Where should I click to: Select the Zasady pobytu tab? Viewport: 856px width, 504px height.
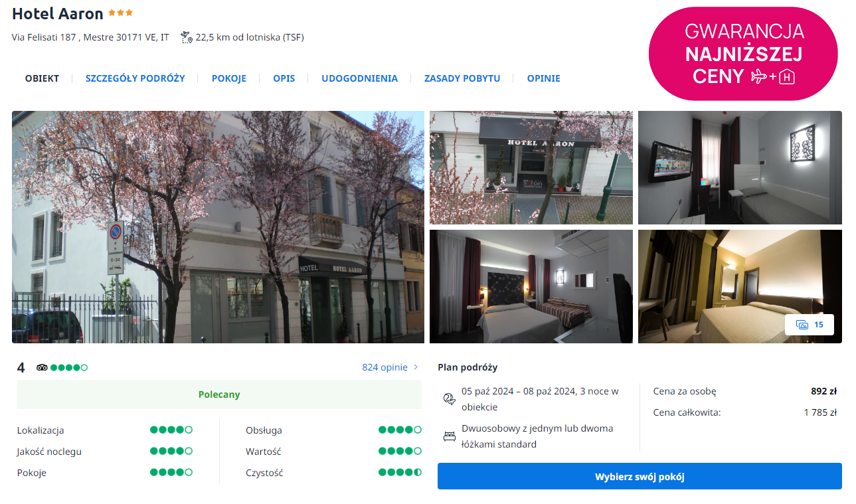pyautogui.click(x=462, y=78)
